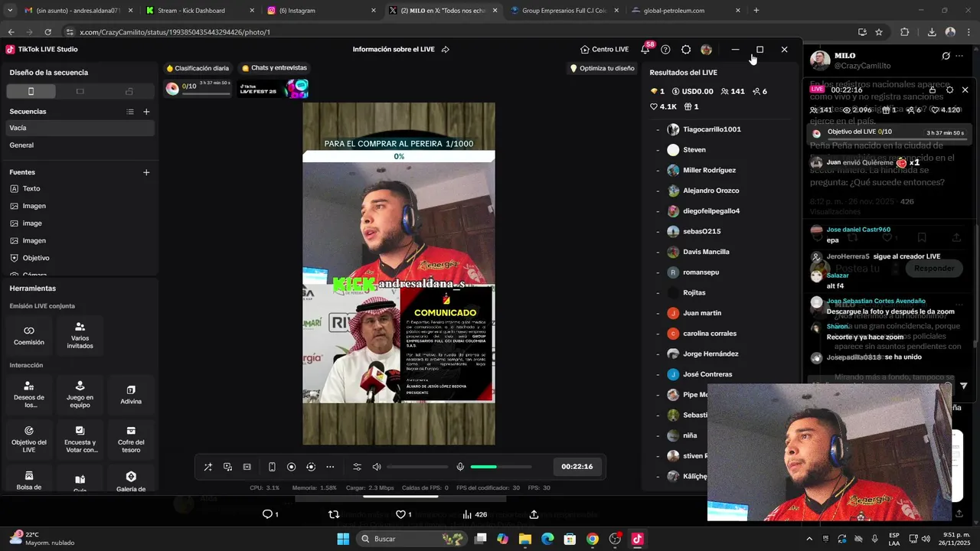This screenshot has width=980, height=551.
Task: Adjust the speaker volume slider
Action: click(x=417, y=467)
